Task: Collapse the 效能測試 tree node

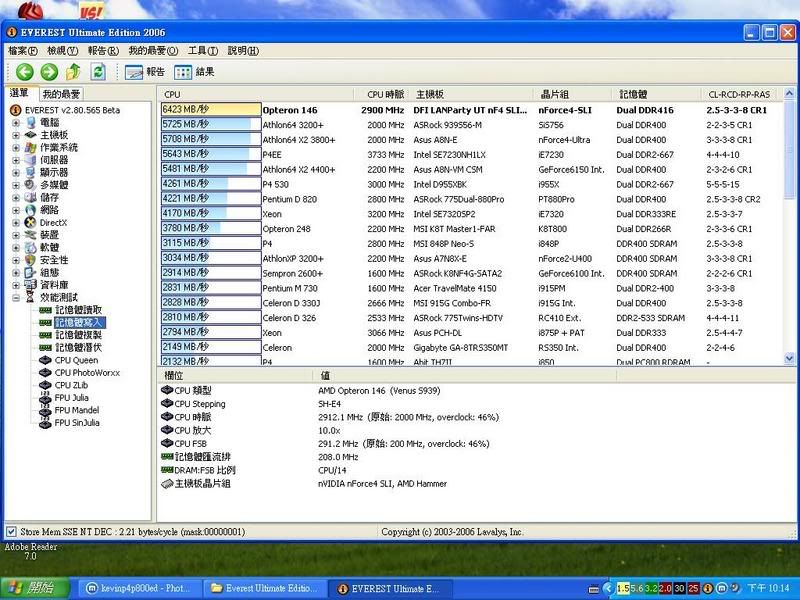Action: [x=17, y=298]
